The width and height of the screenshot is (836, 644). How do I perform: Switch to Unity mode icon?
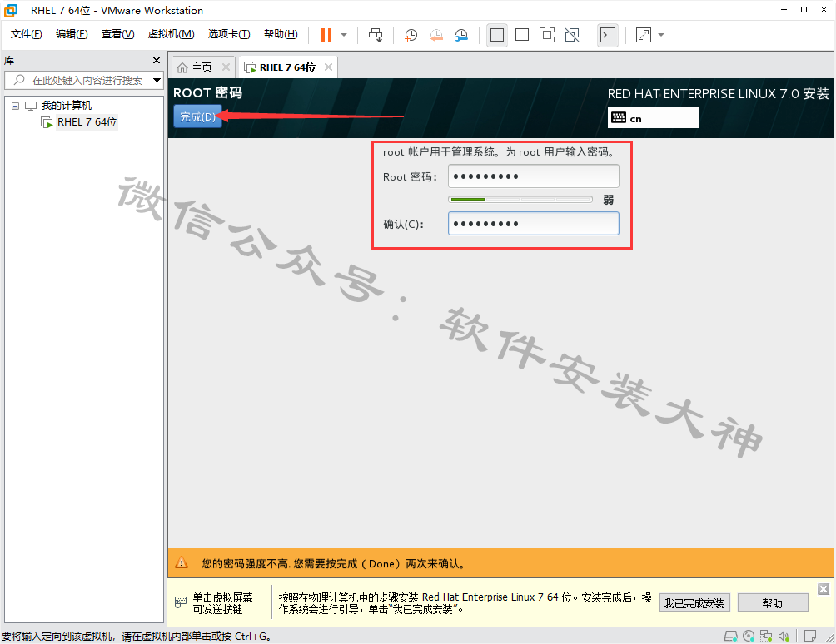(x=572, y=35)
